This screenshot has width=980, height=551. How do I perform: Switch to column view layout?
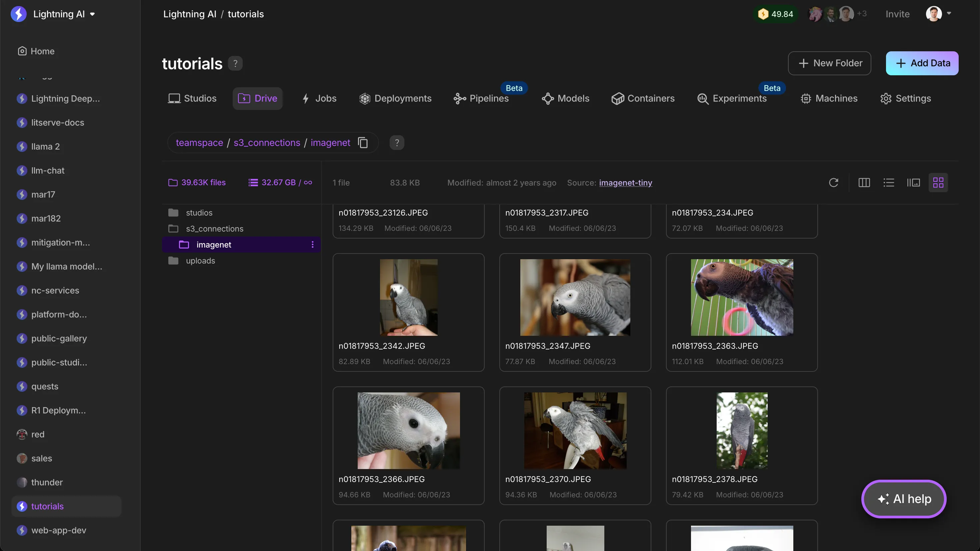click(x=864, y=183)
